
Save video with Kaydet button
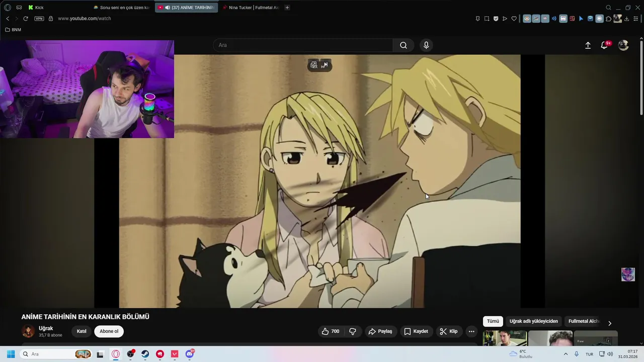416,331
